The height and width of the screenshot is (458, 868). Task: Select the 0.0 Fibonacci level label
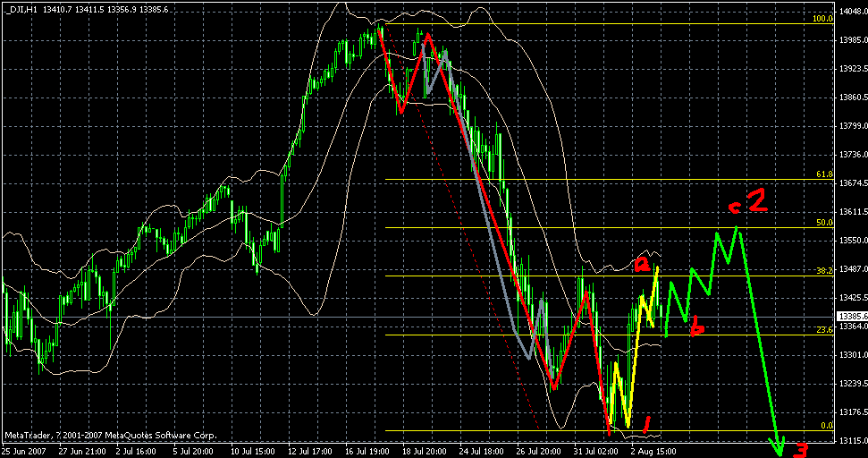tap(827, 425)
